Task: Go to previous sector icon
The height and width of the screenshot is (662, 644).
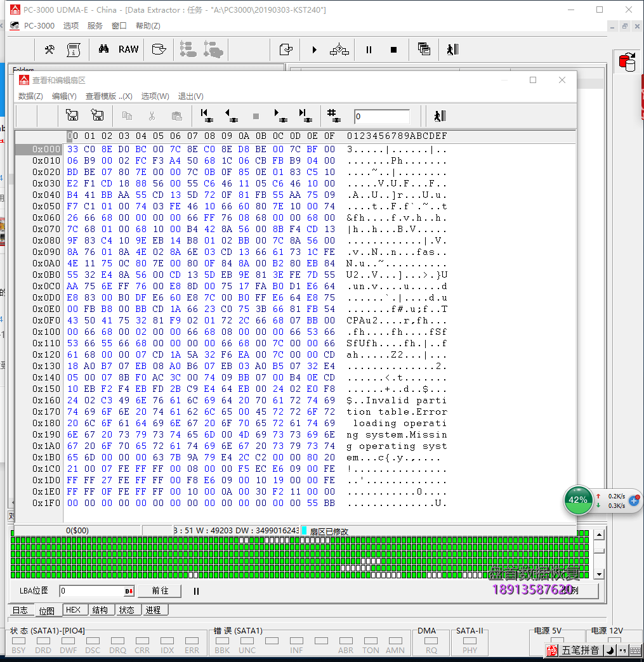Action: [x=231, y=115]
